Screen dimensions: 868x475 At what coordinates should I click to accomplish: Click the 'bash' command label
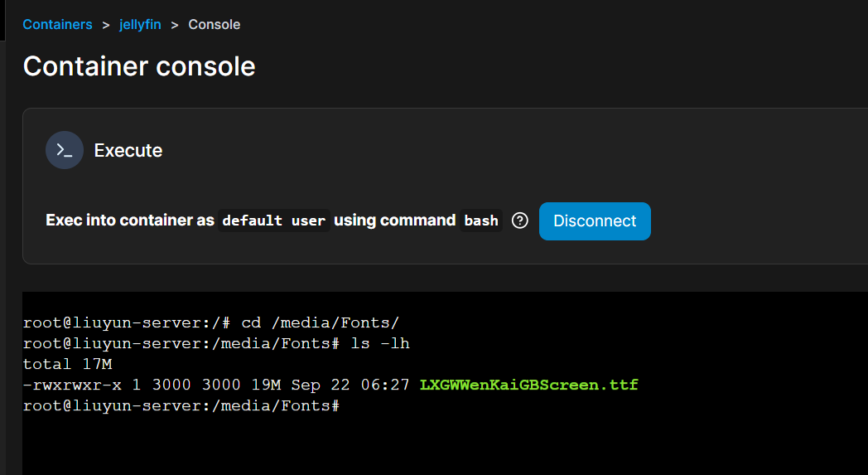point(481,221)
